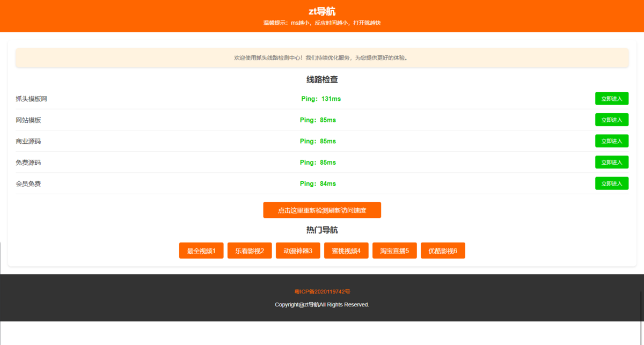Click Ping: 85ms in 商业源码 row
Viewport: 644px width, 345px height.
pos(318,141)
